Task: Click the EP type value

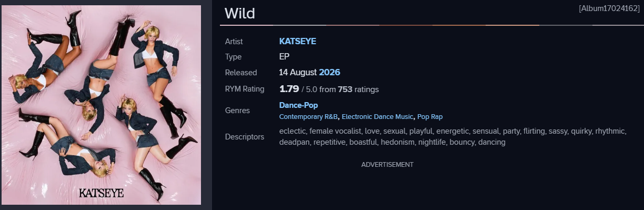Action: point(284,56)
